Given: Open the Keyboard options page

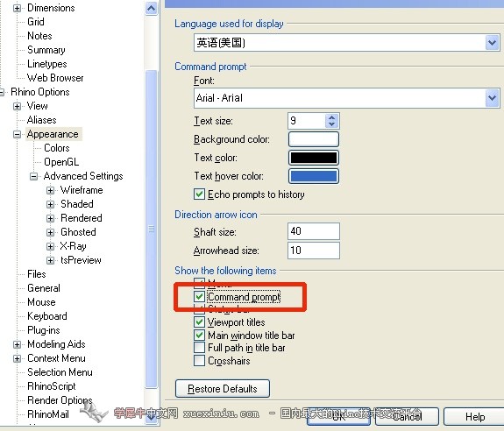Looking at the screenshot, I should (47, 316).
